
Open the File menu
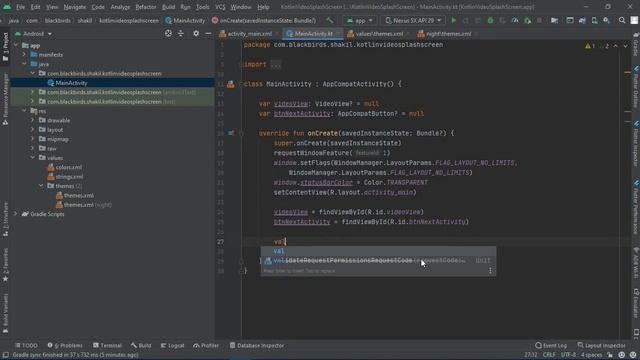coord(20,7)
